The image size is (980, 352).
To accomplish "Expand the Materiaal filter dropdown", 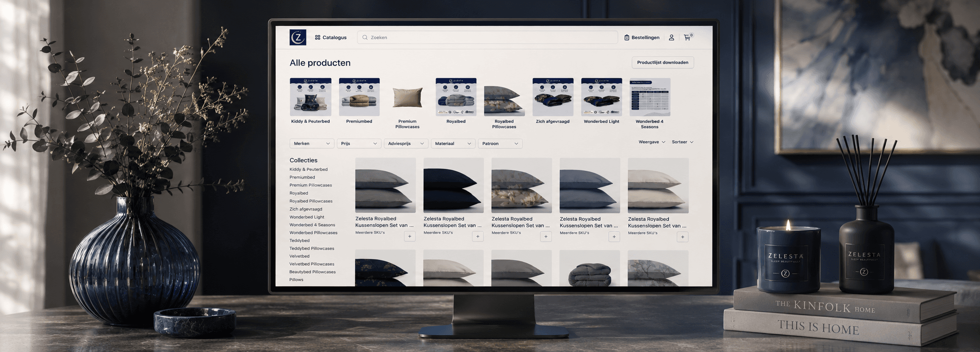I will click(453, 144).
